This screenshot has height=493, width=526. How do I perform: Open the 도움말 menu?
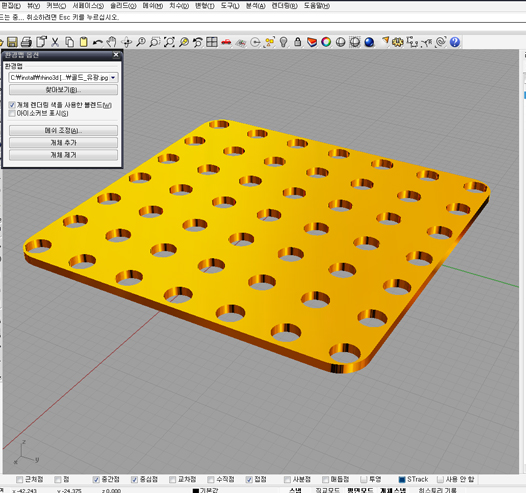pos(317,6)
